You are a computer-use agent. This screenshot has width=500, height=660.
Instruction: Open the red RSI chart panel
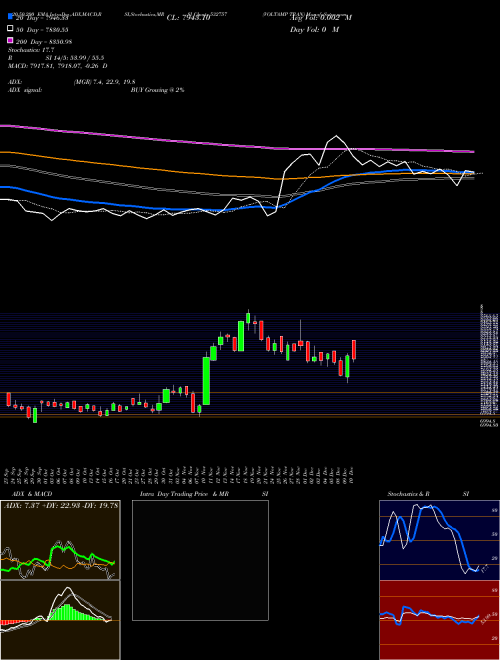(x=439, y=620)
